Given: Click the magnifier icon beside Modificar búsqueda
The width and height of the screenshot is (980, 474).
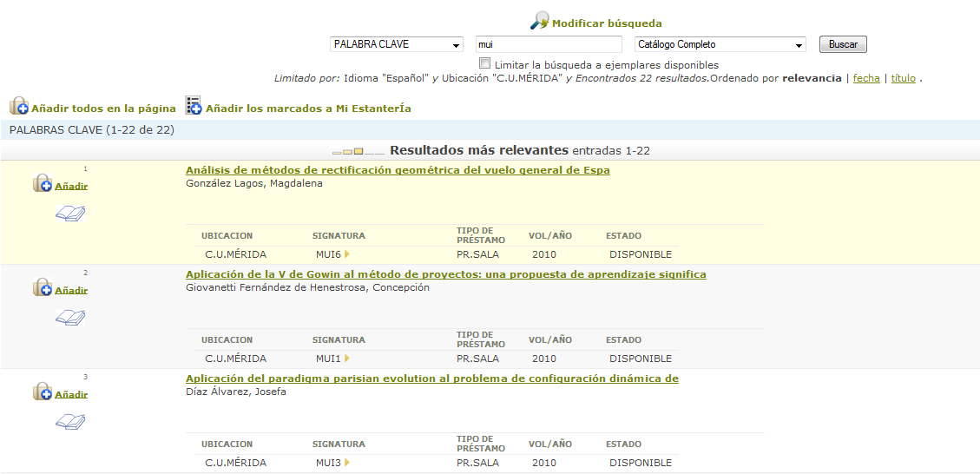Looking at the screenshot, I should [540, 21].
